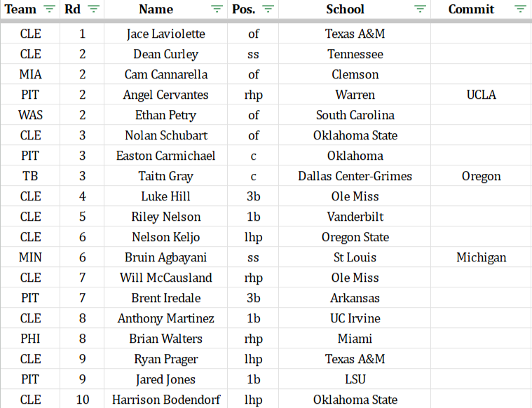Select the UC Irvine school cell
Viewport: 532px width, 408px height.
[355, 318]
